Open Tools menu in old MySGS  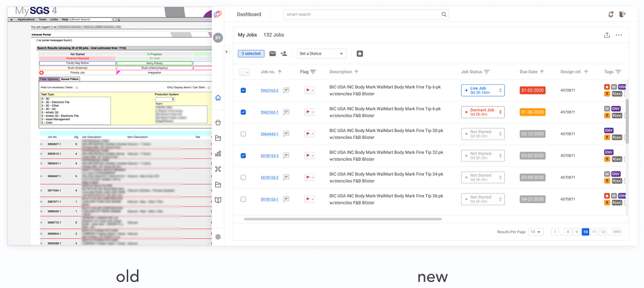pos(42,19)
